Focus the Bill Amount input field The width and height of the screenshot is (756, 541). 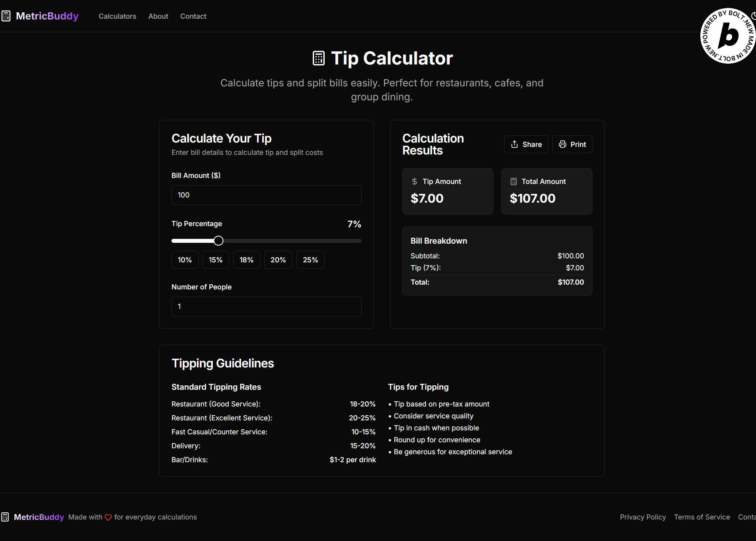pos(267,195)
